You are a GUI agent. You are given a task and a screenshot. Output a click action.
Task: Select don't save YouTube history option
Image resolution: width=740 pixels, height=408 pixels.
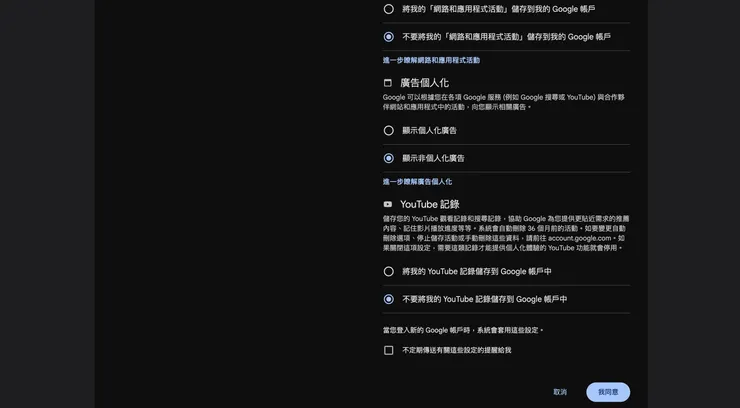coord(388,300)
